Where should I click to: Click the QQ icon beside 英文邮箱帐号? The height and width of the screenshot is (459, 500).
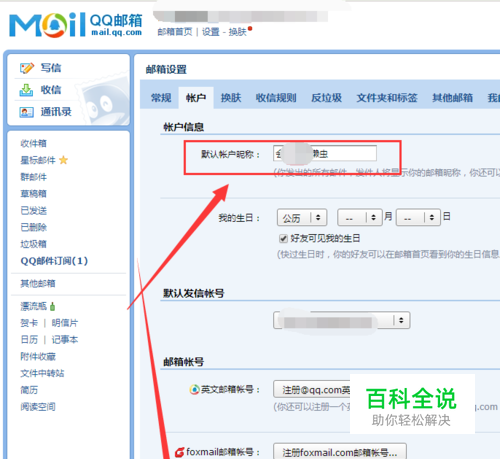click(194, 389)
